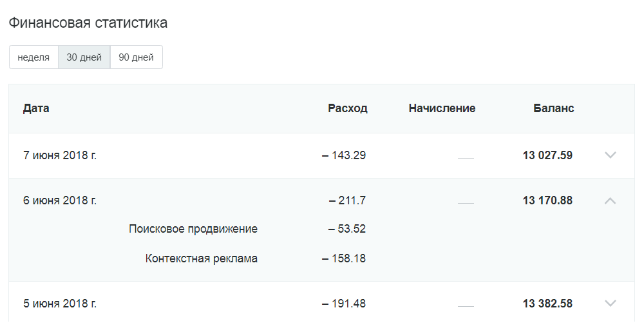Click the Дата column header
This screenshot has height=330, width=644.
coord(36,108)
